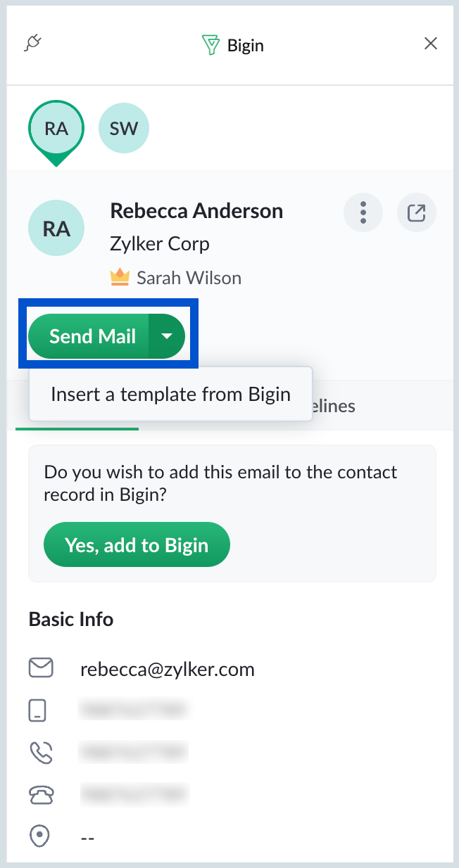Open contact in new window icon
459x868 pixels.
pyautogui.click(x=417, y=212)
